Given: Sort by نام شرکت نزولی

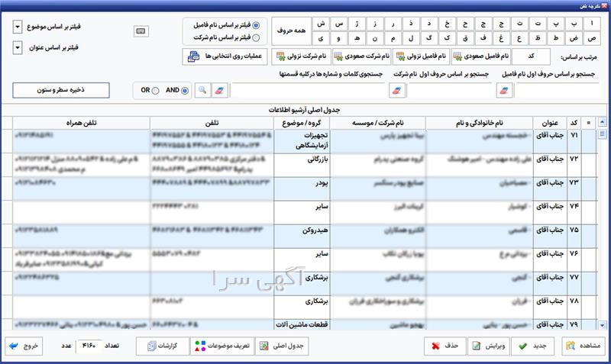Looking at the screenshot, I should coord(301,56).
